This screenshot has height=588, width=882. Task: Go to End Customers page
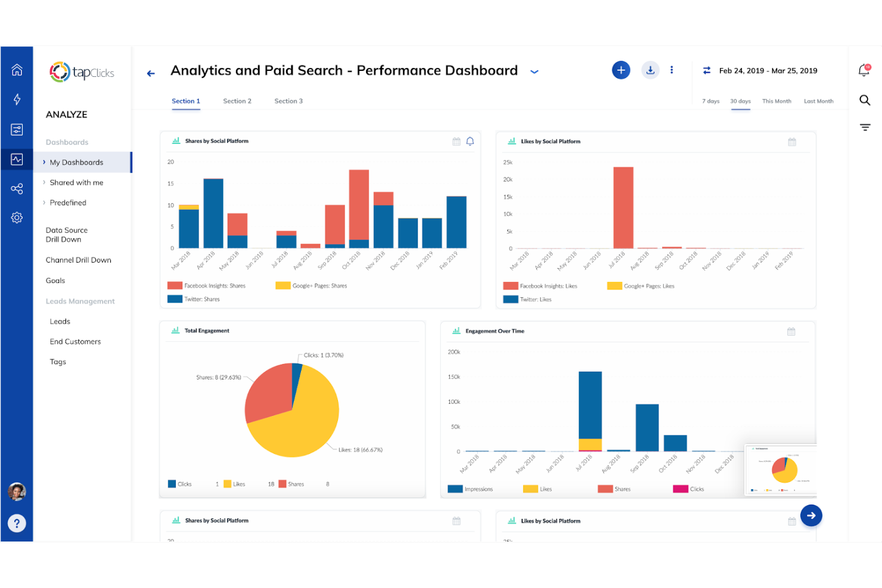[75, 342]
